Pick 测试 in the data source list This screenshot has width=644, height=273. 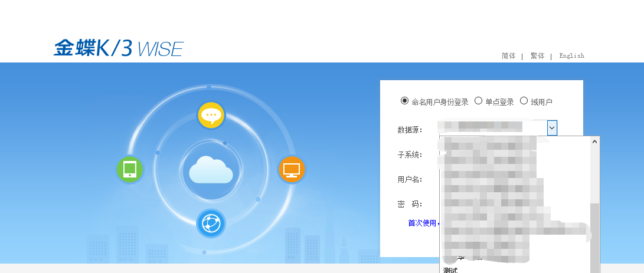tap(450, 270)
